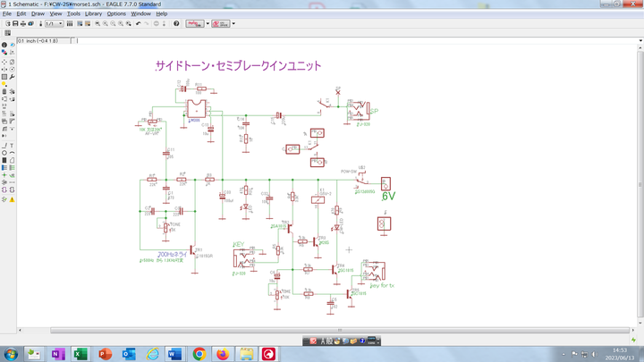
Task: Click the Undo arrow icon
Action: click(x=138, y=23)
